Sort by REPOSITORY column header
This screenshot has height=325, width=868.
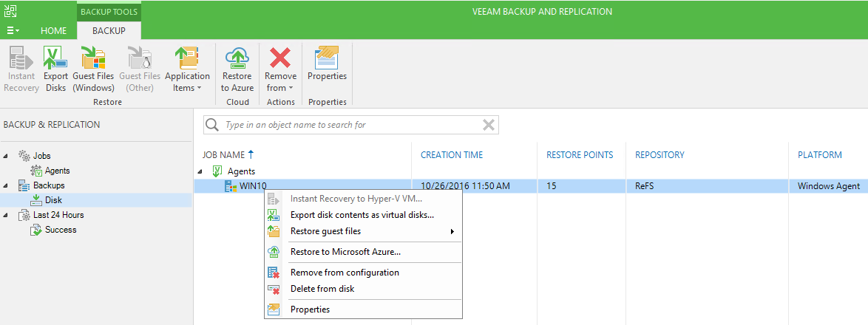tap(660, 155)
